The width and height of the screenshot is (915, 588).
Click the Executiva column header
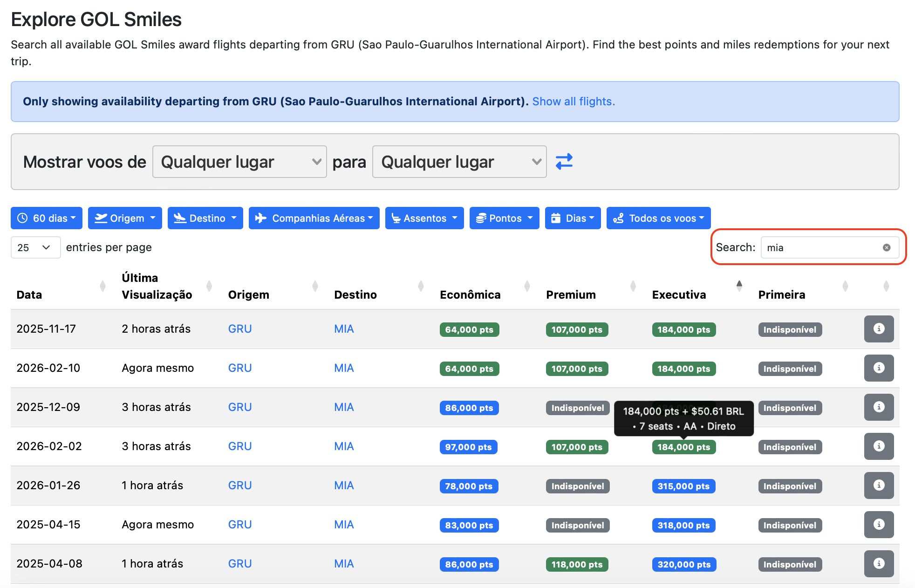point(679,294)
